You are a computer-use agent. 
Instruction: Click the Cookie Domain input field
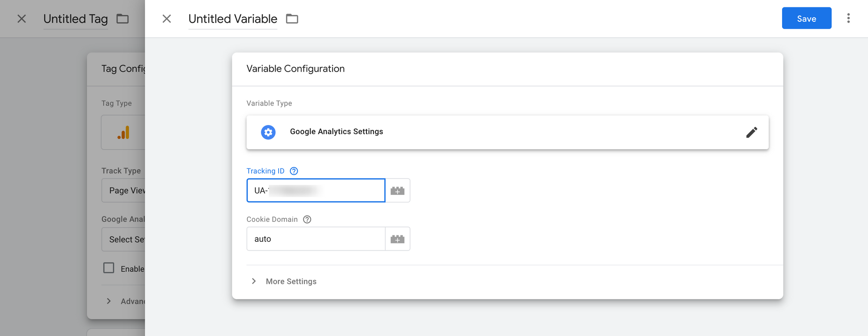pos(316,239)
